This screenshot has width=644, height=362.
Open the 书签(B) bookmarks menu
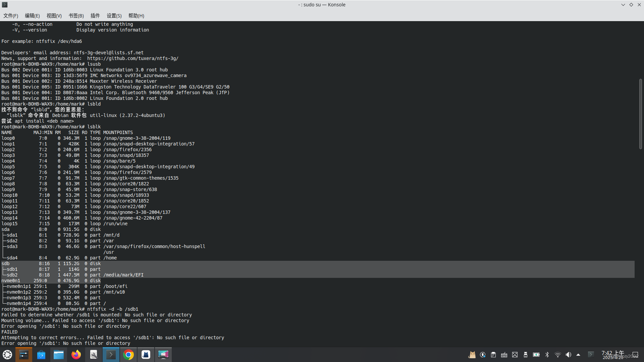pos(76,16)
